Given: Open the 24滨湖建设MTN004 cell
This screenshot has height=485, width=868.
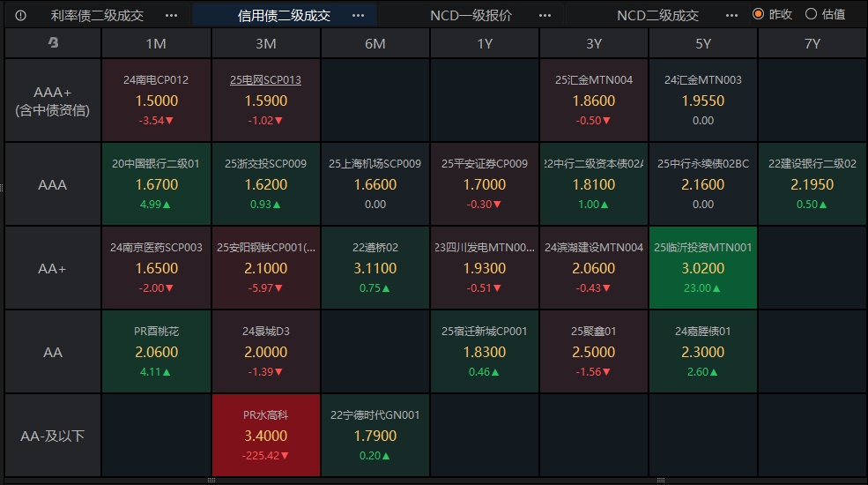Looking at the screenshot, I should click(x=594, y=268).
